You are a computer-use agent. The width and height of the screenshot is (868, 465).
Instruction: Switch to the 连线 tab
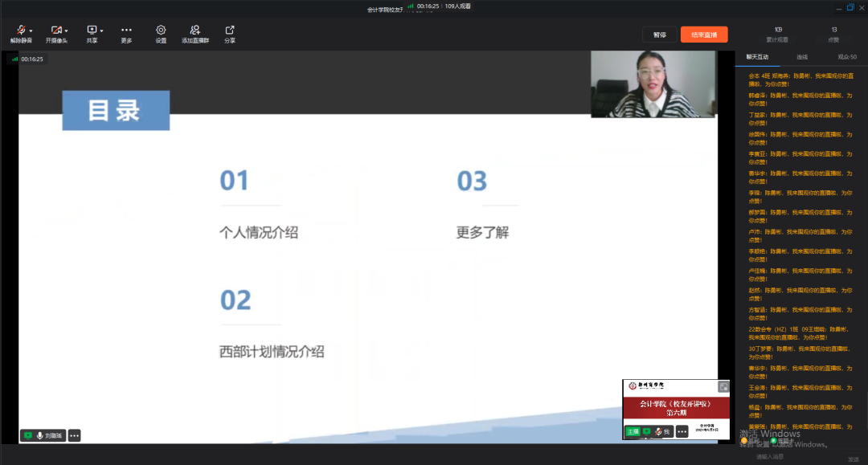pyautogui.click(x=801, y=57)
